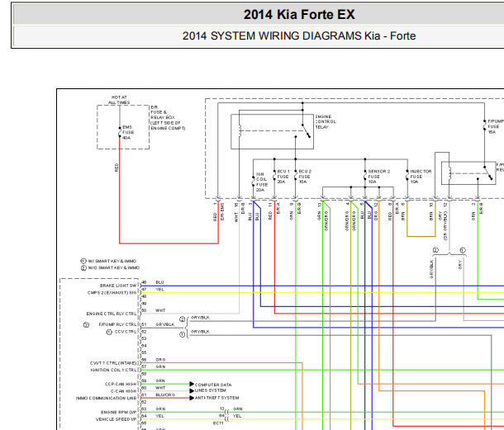Click the 'CCV CTRL' pin label
This screenshot has height=430, width=504.
pos(126,332)
